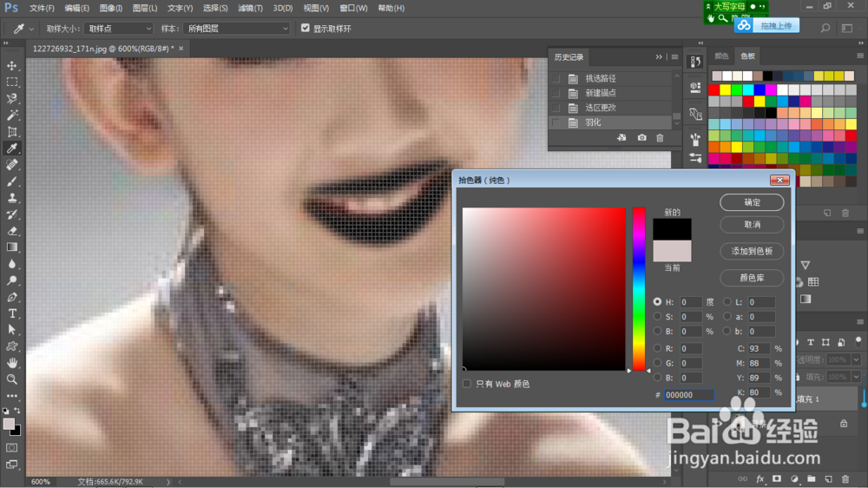This screenshot has width=868, height=488.
Task: Select the Gradient tool
Action: point(11,247)
